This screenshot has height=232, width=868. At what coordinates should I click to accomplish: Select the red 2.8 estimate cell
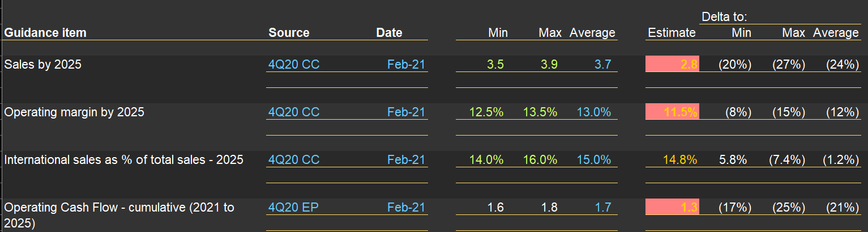pyautogui.click(x=672, y=65)
